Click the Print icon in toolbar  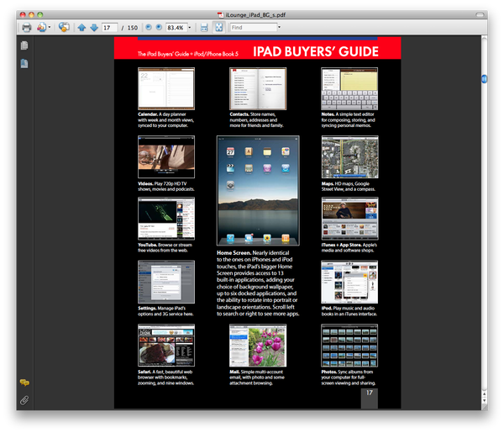point(26,28)
